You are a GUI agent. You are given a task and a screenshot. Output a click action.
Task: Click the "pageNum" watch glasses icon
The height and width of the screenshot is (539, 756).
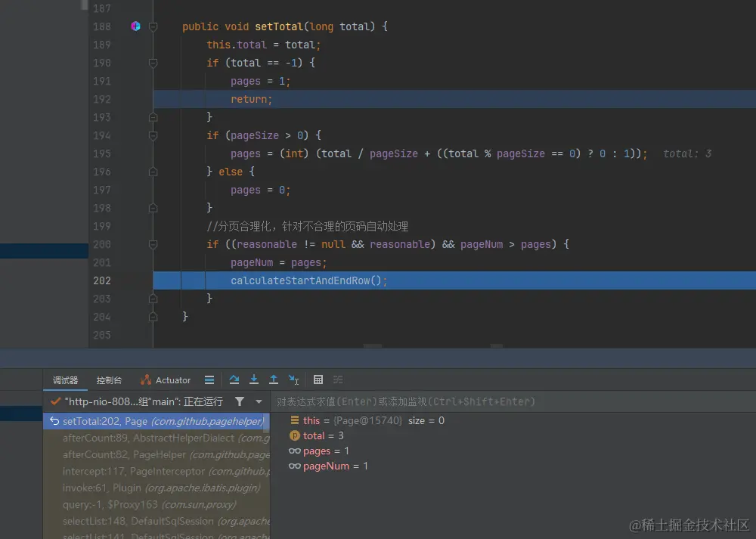(295, 466)
